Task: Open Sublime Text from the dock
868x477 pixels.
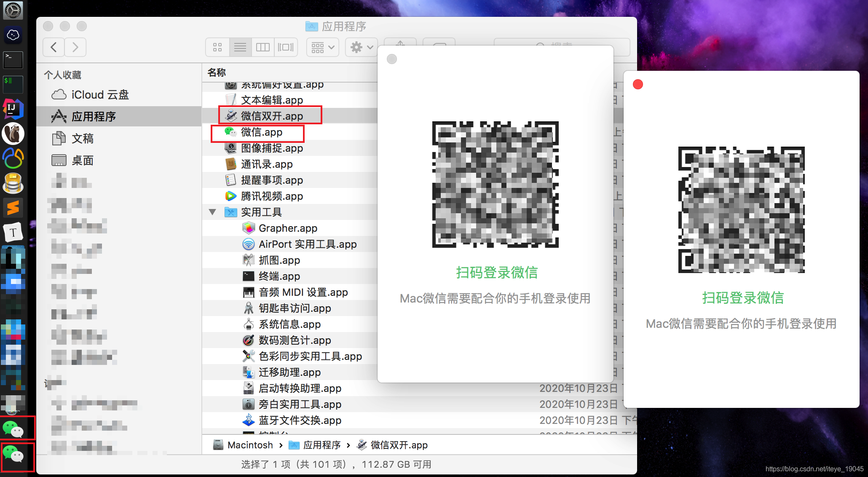Action: pos(13,207)
